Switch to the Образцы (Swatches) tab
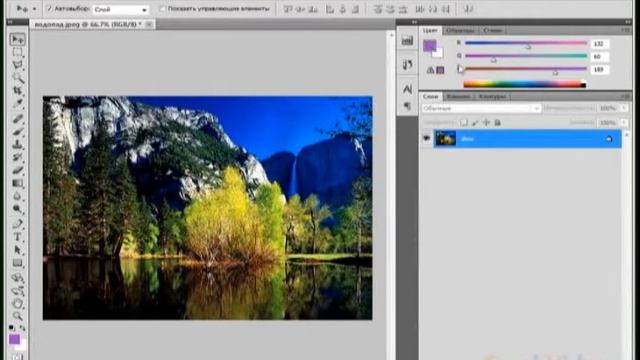The height and width of the screenshot is (360, 640). click(x=460, y=30)
